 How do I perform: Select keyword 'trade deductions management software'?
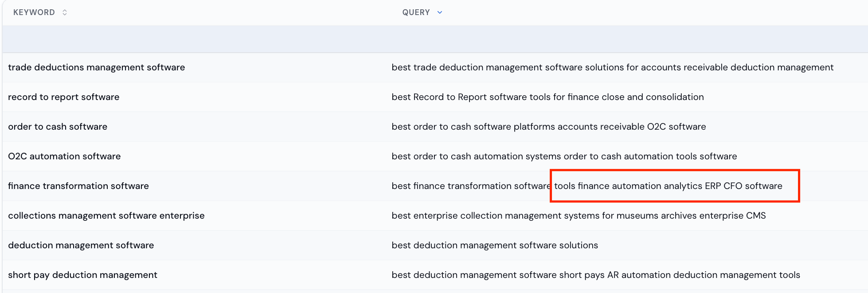97,67
